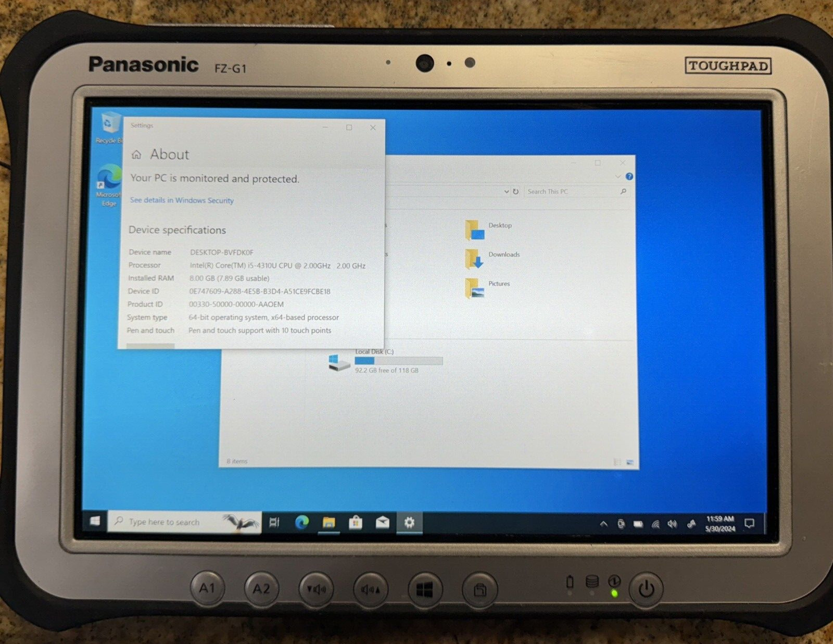This screenshot has height=644, width=833.
Task: Select the Microsoft Edge desktop shortcut
Action: (x=108, y=186)
